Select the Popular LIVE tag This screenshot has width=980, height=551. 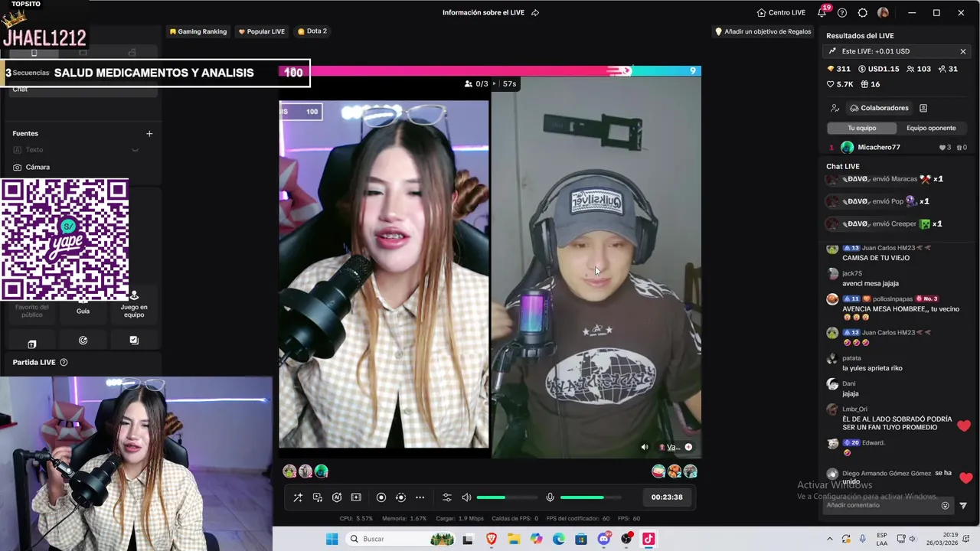pyautogui.click(x=262, y=31)
